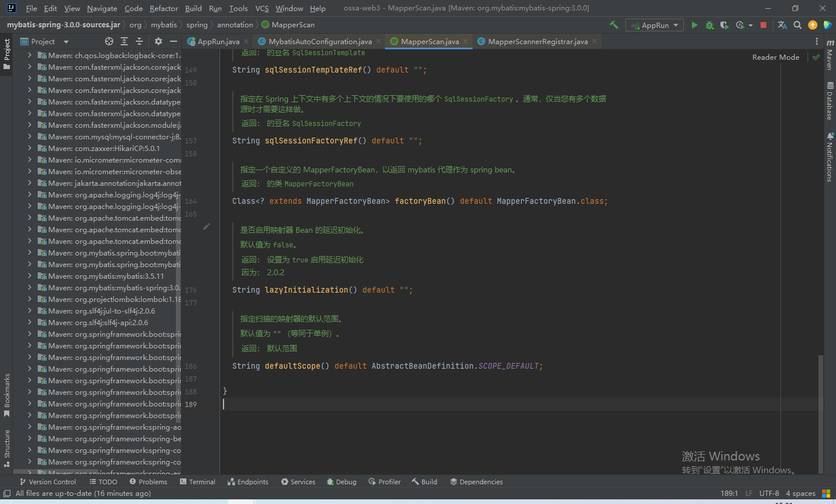Open the Translate icon in toolbar

pos(782,25)
